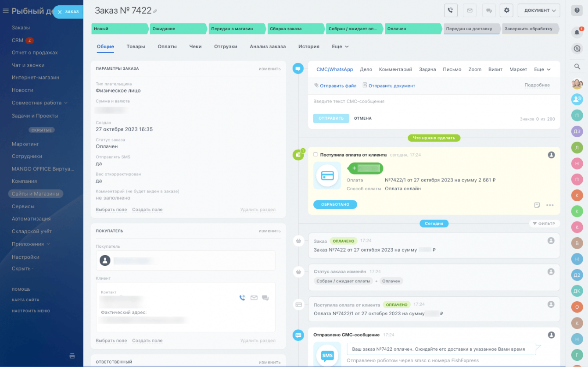Click изменить in Ответственный section
The image size is (588, 367).
point(269,362)
